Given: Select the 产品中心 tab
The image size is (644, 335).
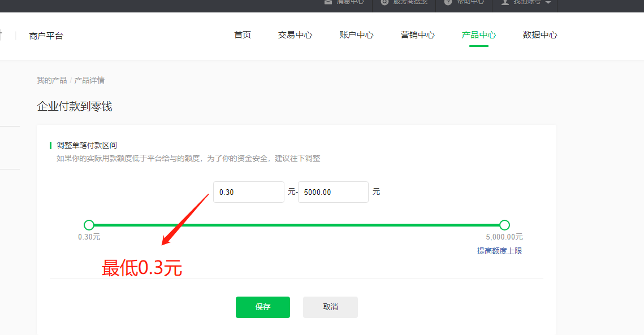Looking at the screenshot, I should (x=479, y=35).
